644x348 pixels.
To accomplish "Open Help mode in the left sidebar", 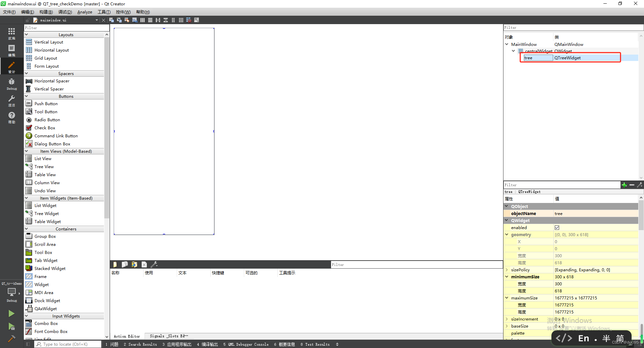I will pyautogui.click(x=11, y=117).
